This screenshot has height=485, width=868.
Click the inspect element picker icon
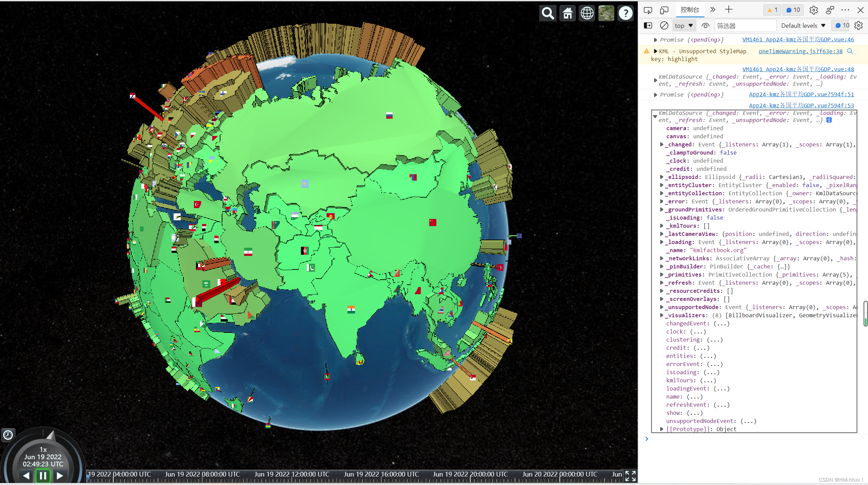(648, 10)
